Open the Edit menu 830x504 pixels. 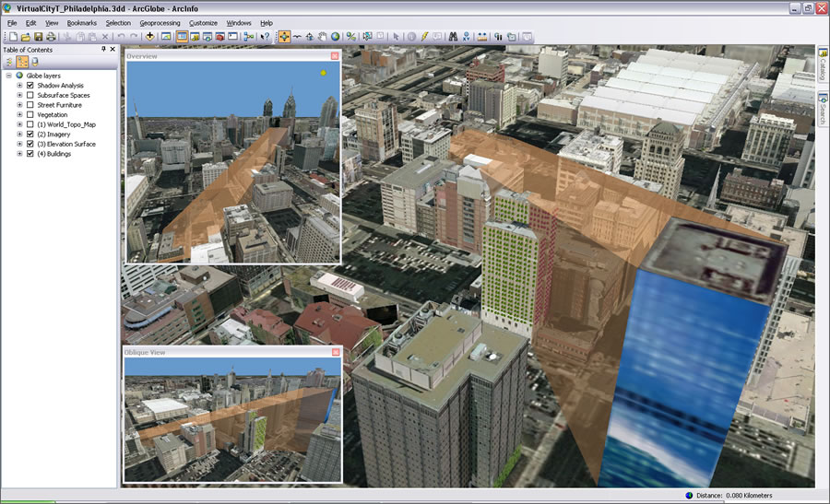[30, 23]
